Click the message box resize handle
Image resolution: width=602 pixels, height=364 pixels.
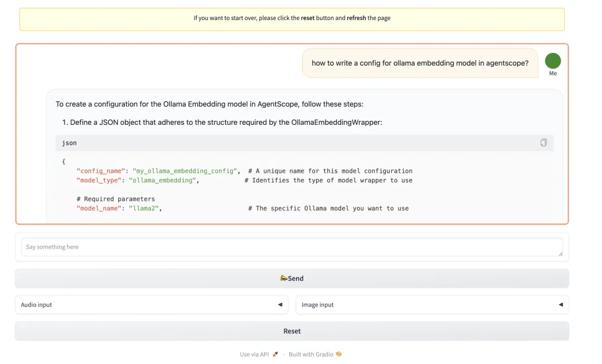(560, 254)
